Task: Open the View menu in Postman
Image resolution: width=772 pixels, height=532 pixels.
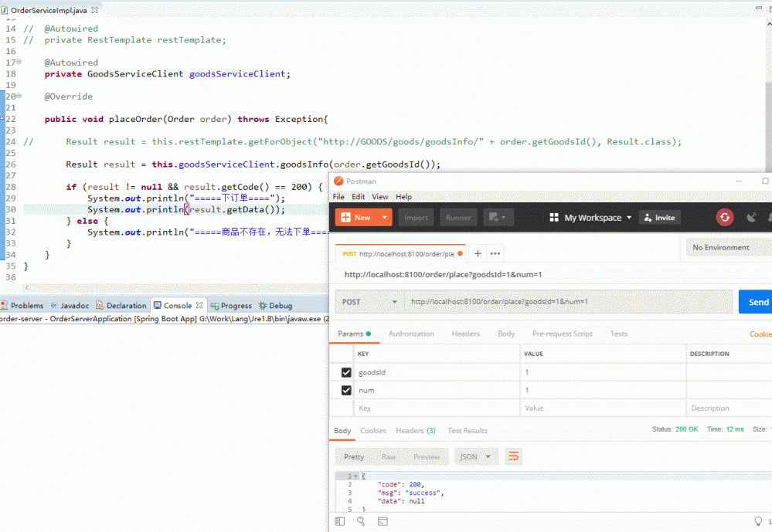Action: (x=380, y=197)
